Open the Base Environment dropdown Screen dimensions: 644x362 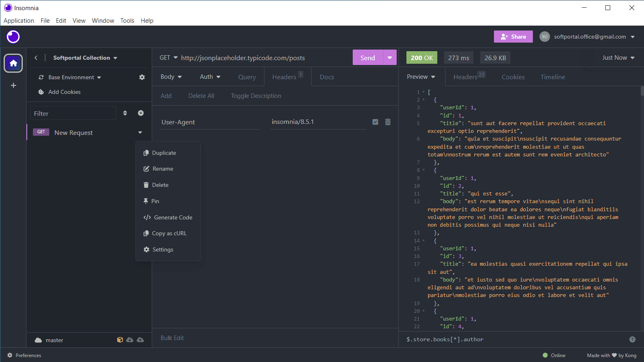coord(74,77)
